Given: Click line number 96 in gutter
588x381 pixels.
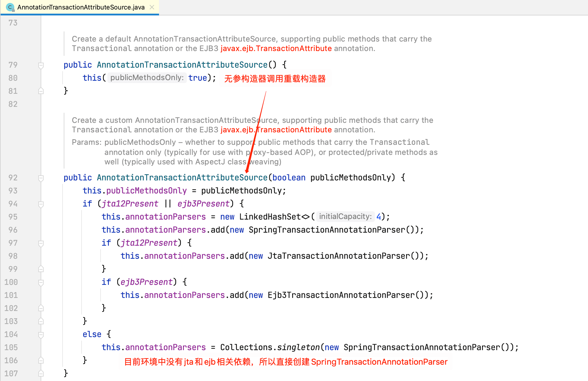Looking at the screenshot, I should pos(13,230).
